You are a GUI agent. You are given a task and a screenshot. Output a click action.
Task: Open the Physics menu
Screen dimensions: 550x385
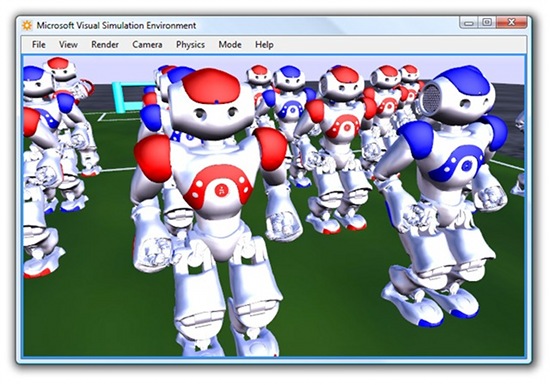click(190, 45)
